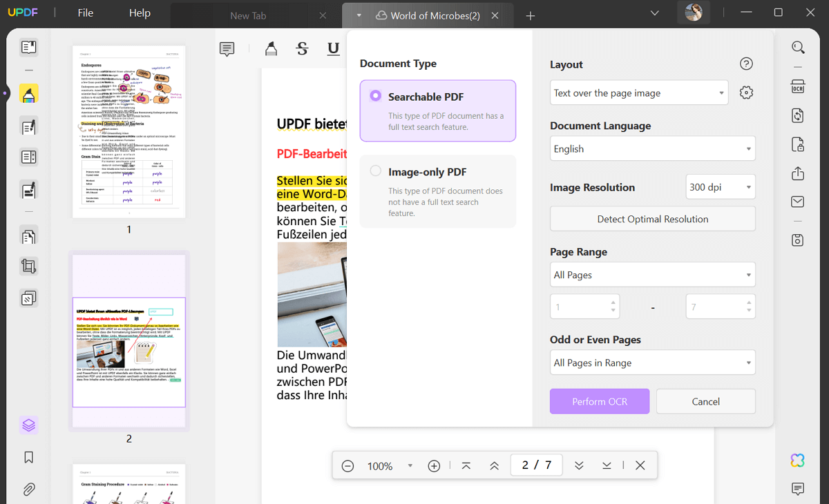The width and height of the screenshot is (829, 504).
Task: Go to the first page arrow
Action: click(x=466, y=465)
